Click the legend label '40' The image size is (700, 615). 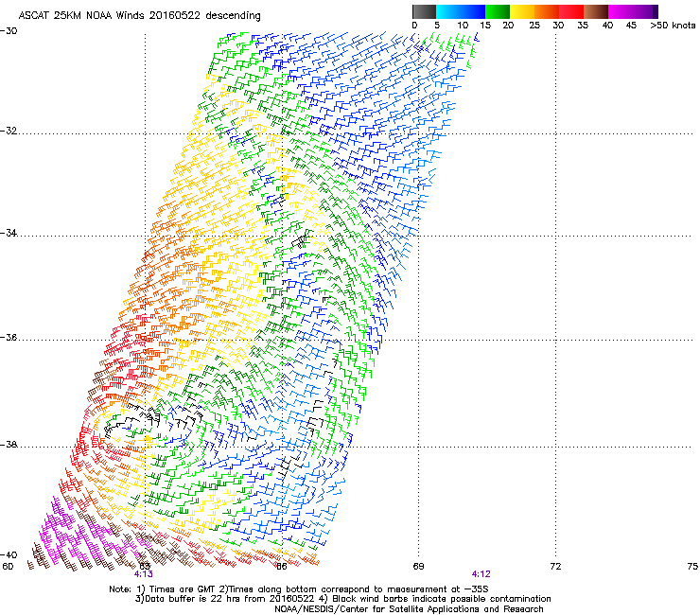[607, 26]
